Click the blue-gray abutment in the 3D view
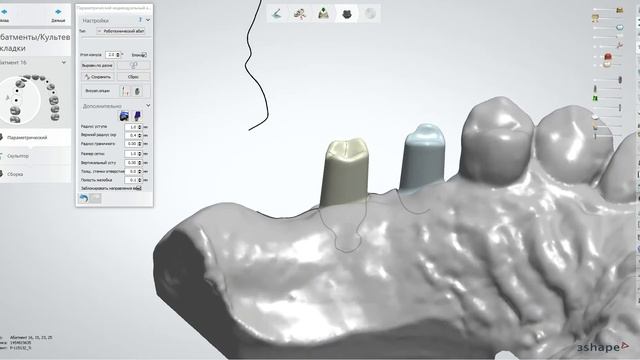The height and width of the screenshot is (360, 640). click(423, 157)
